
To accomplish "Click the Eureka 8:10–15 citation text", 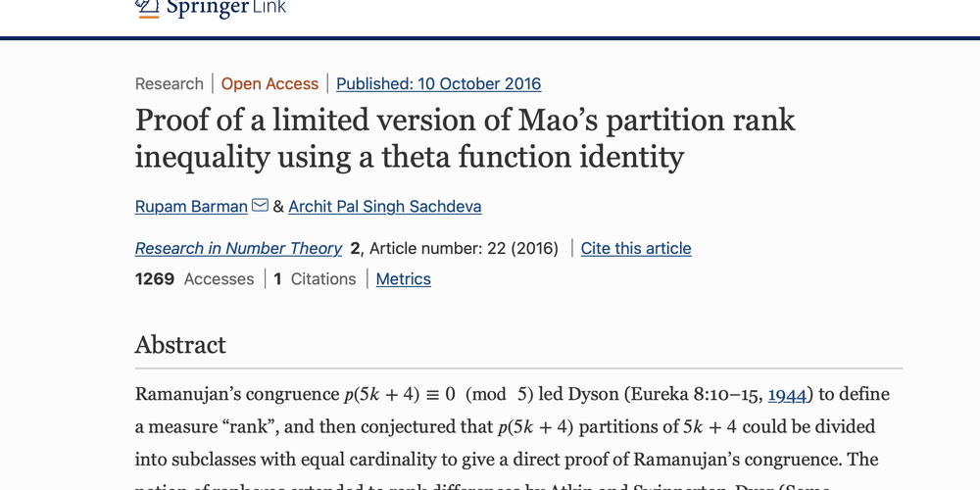I will pos(704,395).
